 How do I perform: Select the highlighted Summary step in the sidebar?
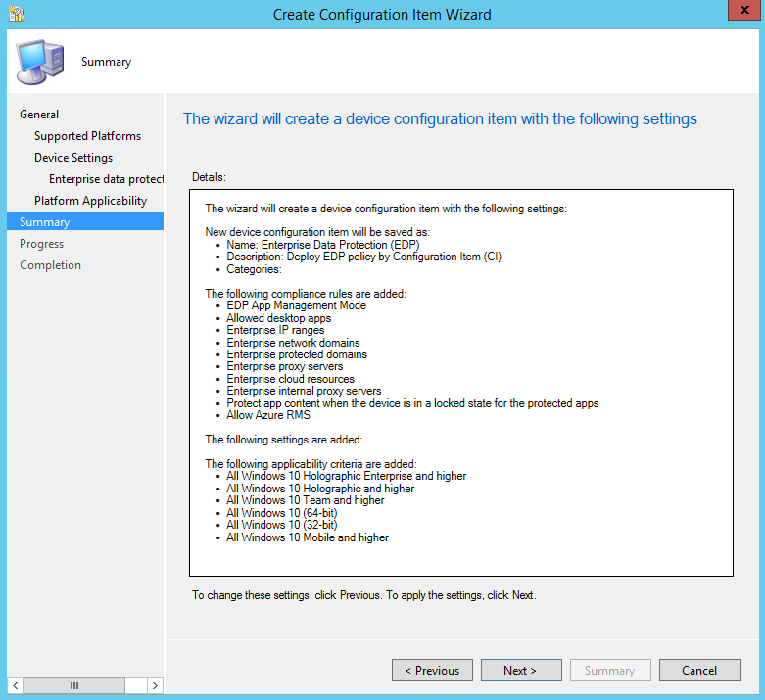click(x=45, y=222)
